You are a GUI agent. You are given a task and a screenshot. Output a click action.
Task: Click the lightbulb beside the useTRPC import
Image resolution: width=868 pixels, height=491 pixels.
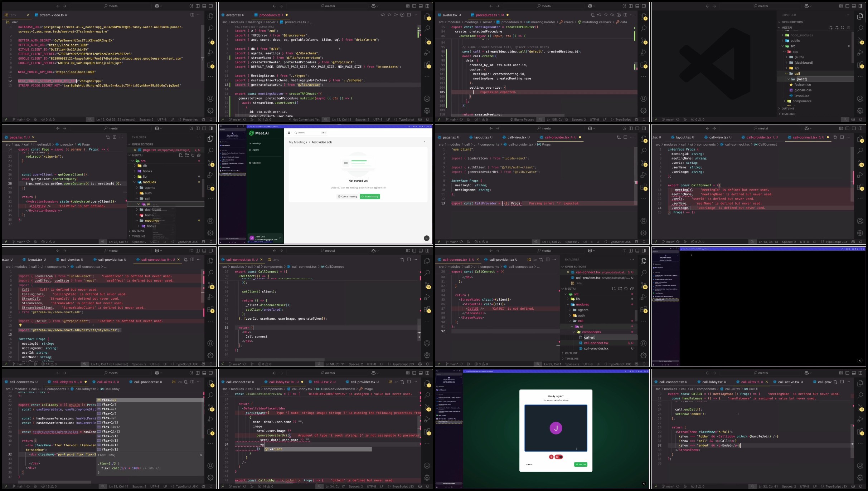pyautogui.click(x=20, y=325)
